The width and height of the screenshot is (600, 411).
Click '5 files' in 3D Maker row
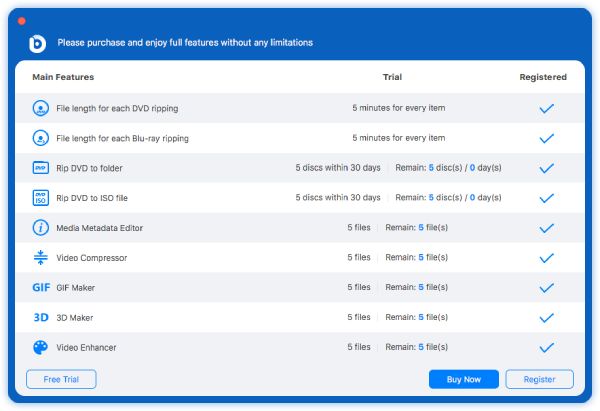(x=359, y=317)
